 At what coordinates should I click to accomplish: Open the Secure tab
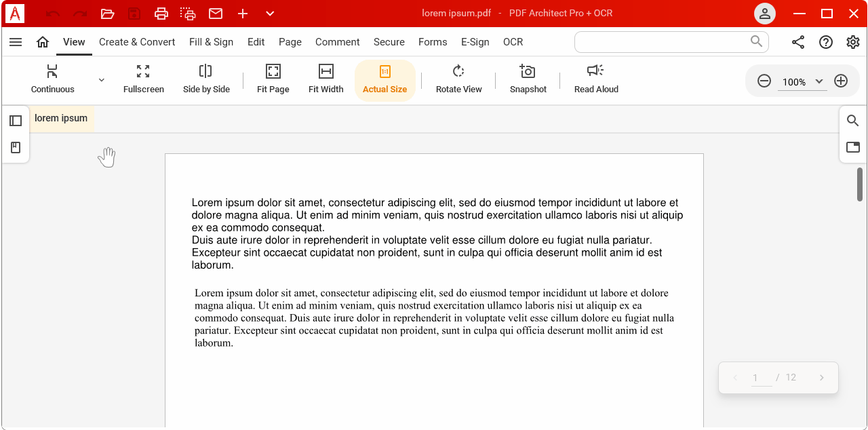tap(389, 42)
